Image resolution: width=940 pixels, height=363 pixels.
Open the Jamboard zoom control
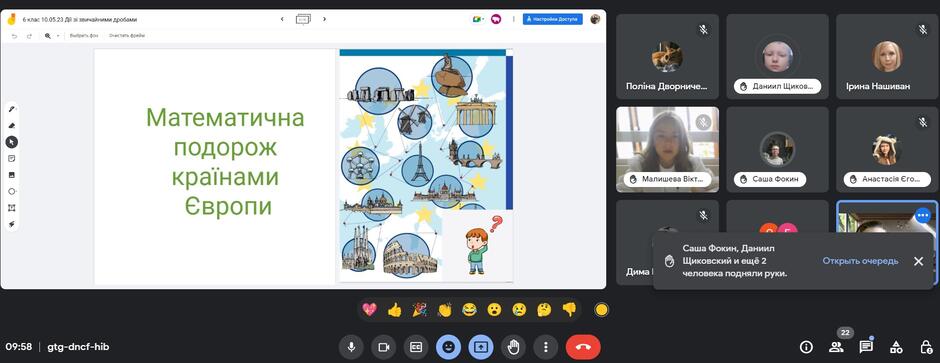(x=48, y=36)
